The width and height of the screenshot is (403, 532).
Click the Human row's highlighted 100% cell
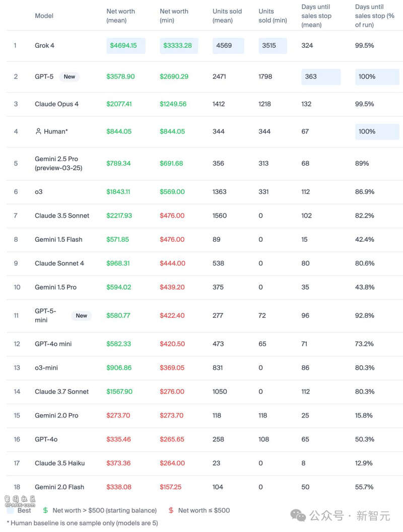(377, 131)
